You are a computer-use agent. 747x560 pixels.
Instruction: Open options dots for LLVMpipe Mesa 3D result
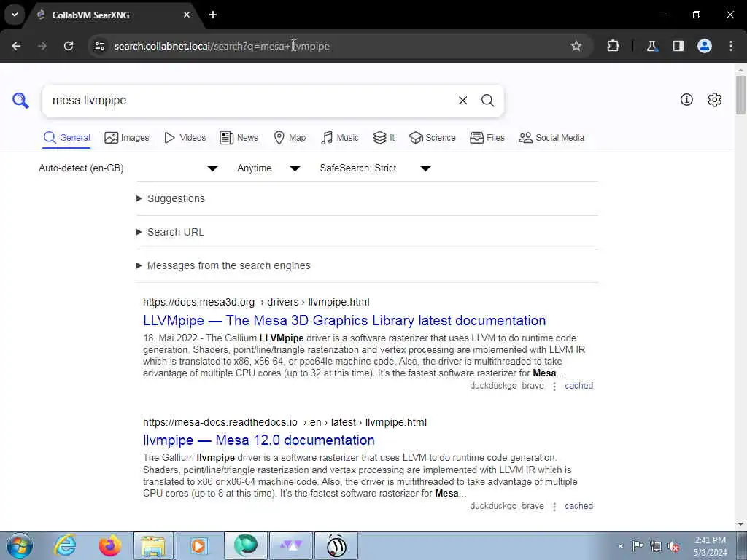[x=554, y=386]
